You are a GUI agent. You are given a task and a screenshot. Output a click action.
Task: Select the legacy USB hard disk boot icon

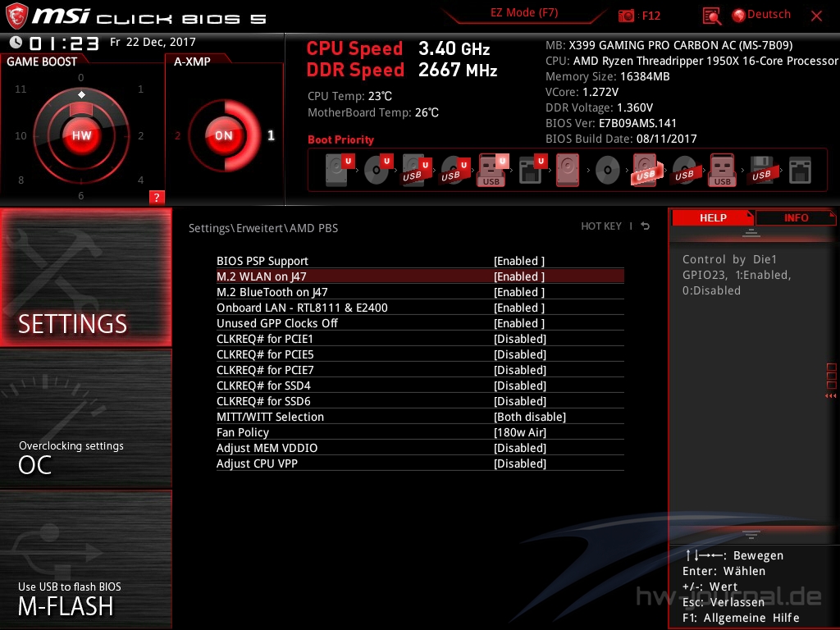(x=646, y=171)
